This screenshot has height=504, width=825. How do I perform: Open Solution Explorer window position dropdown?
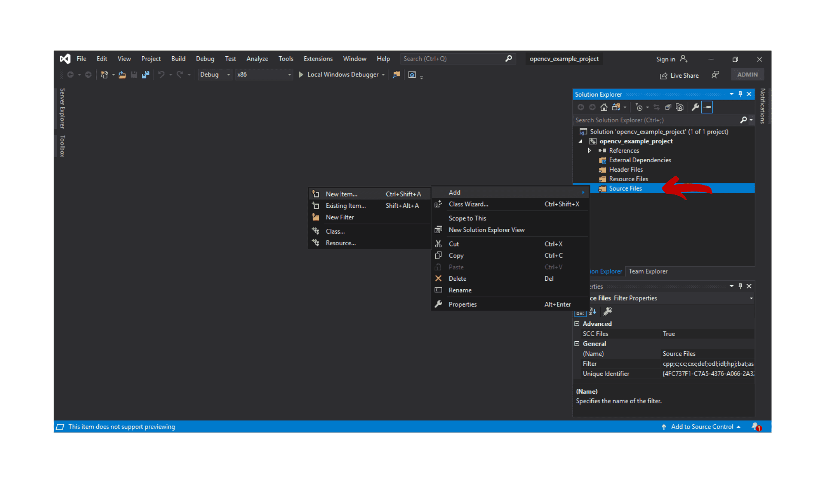(731, 94)
